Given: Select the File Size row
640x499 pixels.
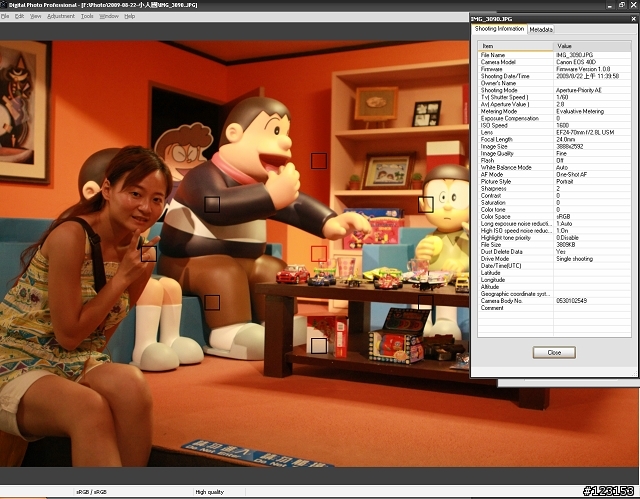Looking at the screenshot, I should [x=554, y=244].
